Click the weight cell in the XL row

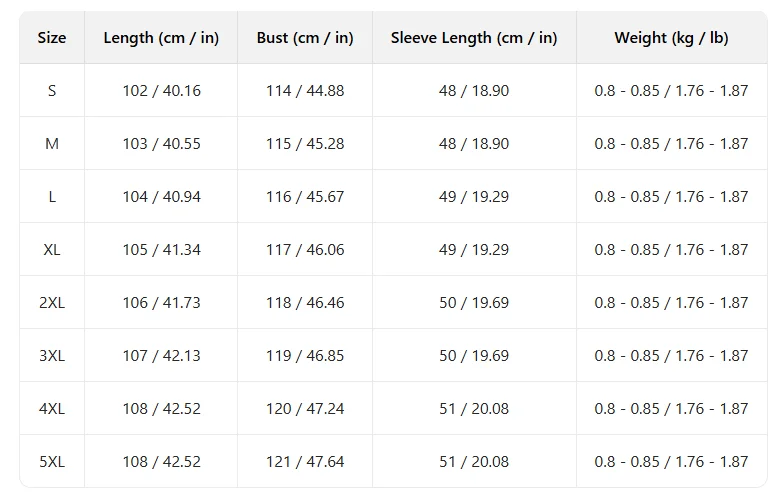tap(671, 249)
